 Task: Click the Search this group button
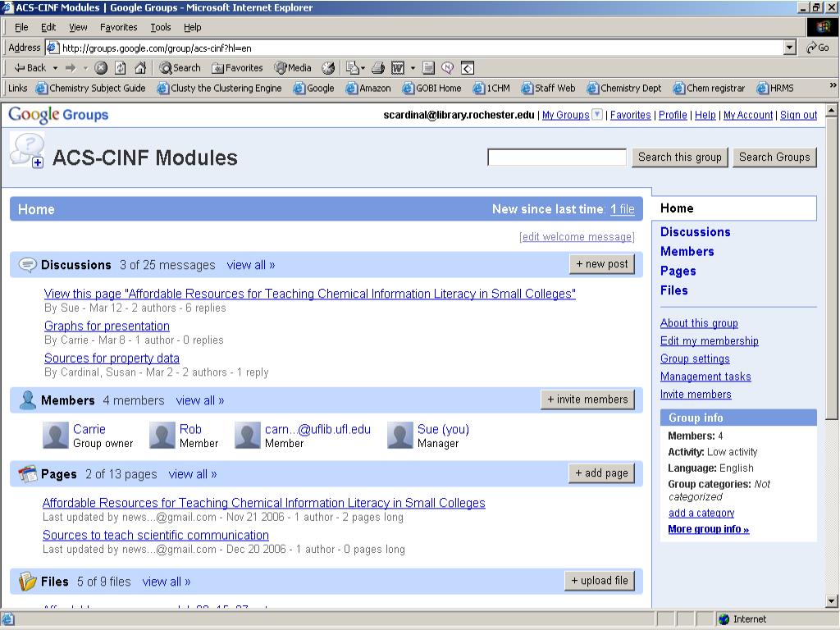(x=680, y=157)
